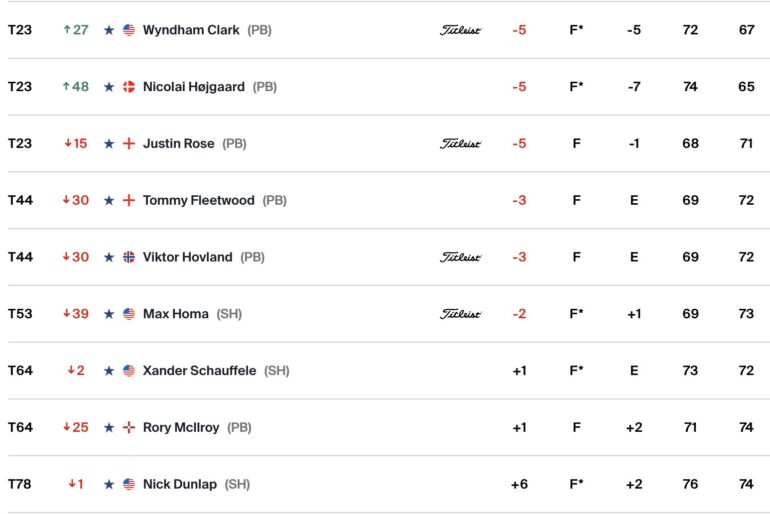Toggle favorite star for Wyndham Clark
The image size is (770, 514).
[109, 30]
